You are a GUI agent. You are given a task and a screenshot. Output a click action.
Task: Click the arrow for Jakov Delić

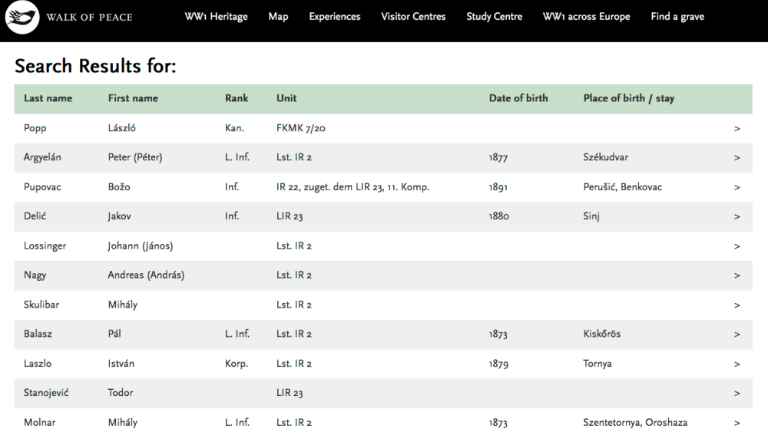[737, 217]
